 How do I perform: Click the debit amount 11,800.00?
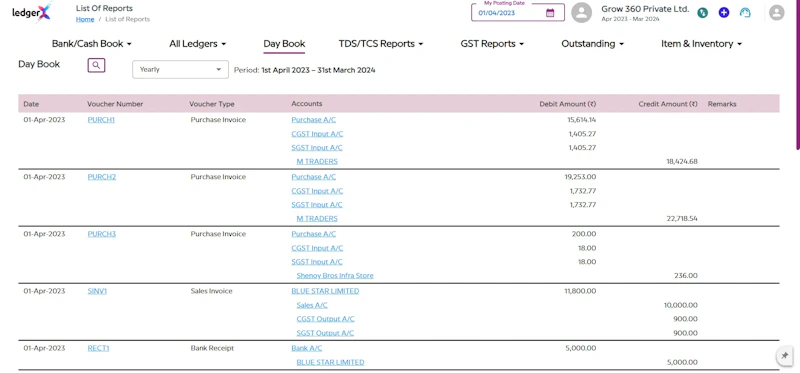(x=580, y=291)
